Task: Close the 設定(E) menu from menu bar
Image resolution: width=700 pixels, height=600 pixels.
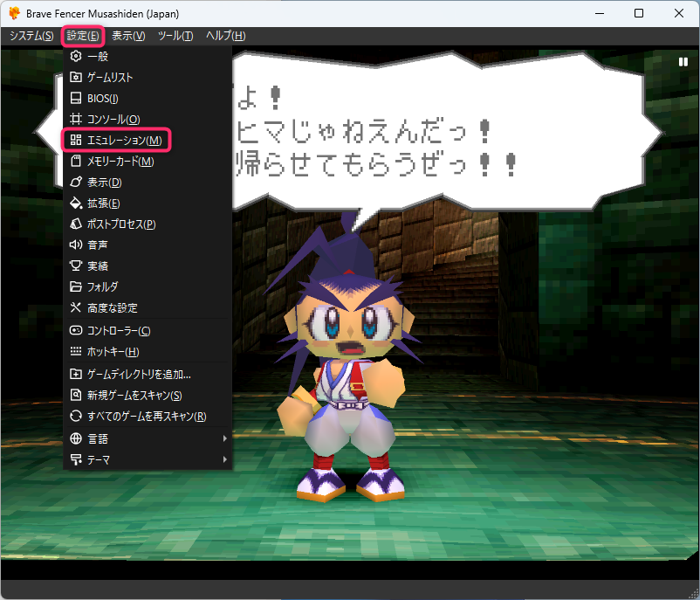Action: click(83, 36)
